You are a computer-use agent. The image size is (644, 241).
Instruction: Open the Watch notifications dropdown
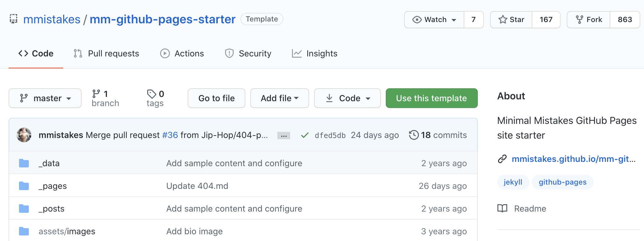[434, 20]
